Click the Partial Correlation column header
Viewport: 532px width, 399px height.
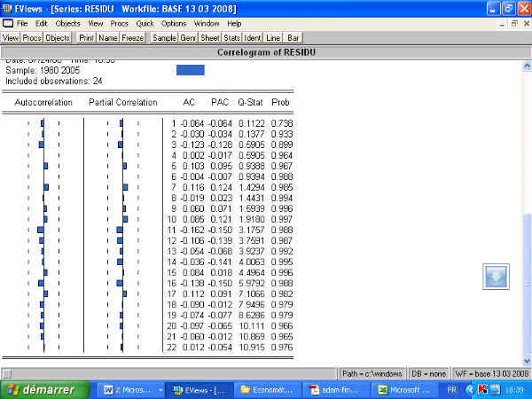coord(123,102)
